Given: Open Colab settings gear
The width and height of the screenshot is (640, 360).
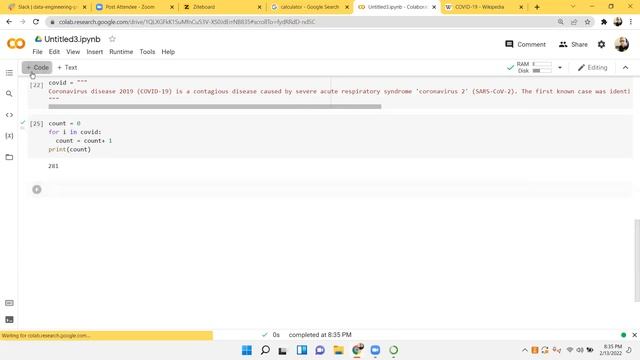Looking at the screenshot, I should coord(601,44).
